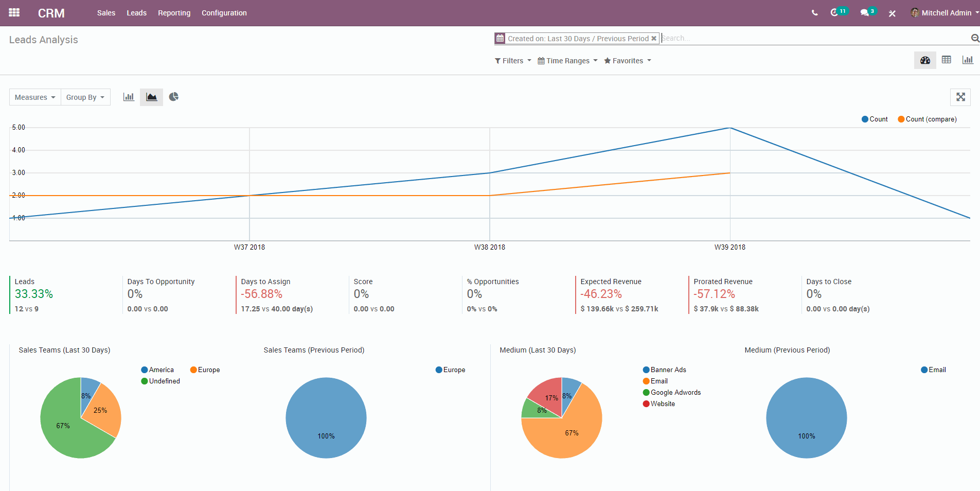Open the apps grid menu
Screen dimensions: 980x491
(x=14, y=12)
